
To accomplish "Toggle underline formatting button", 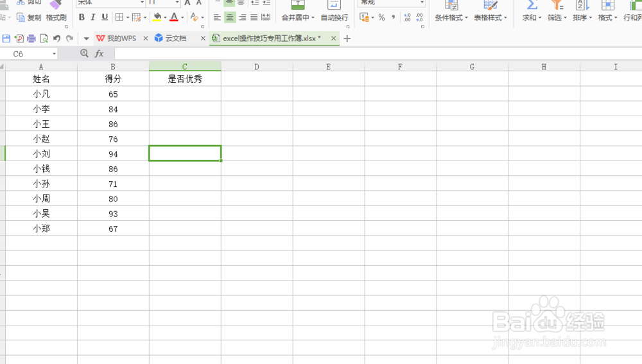I will tap(105, 17).
